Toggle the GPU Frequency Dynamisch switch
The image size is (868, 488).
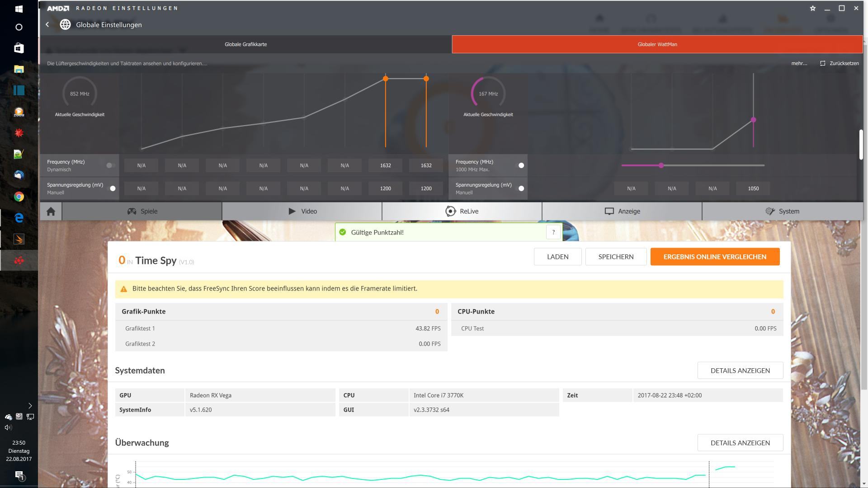tap(111, 165)
